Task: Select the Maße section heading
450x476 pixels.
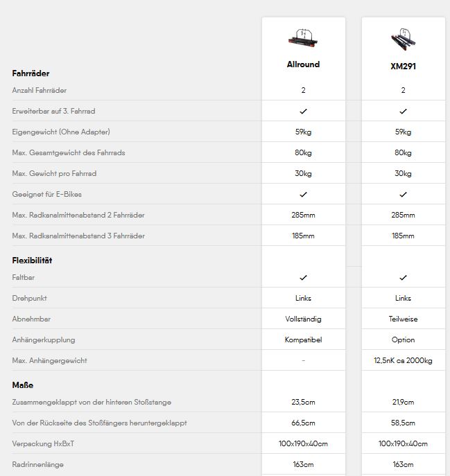Action: tap(23, 385)
